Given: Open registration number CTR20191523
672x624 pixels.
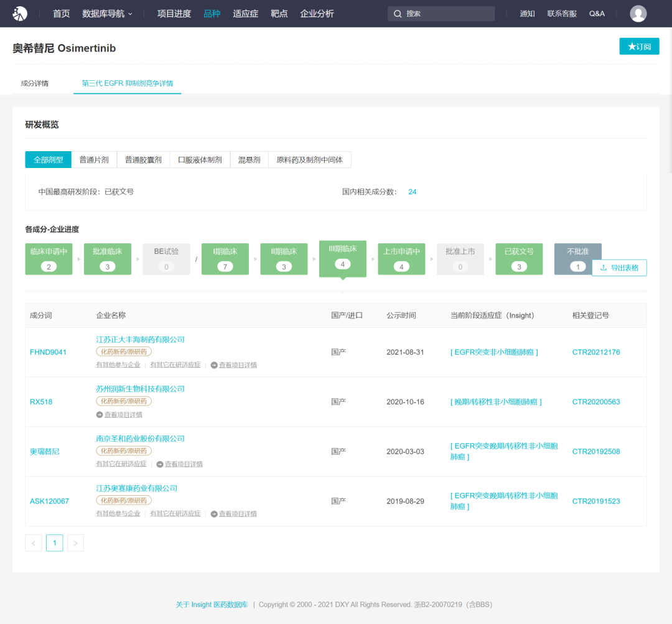Looking at the screenshot, I should (596, 501).
